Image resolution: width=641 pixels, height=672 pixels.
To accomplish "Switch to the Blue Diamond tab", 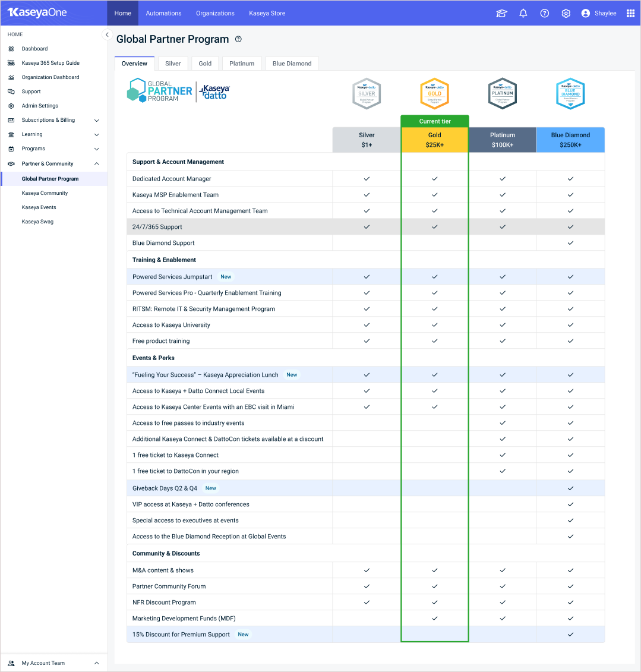I will coord(292,64).
